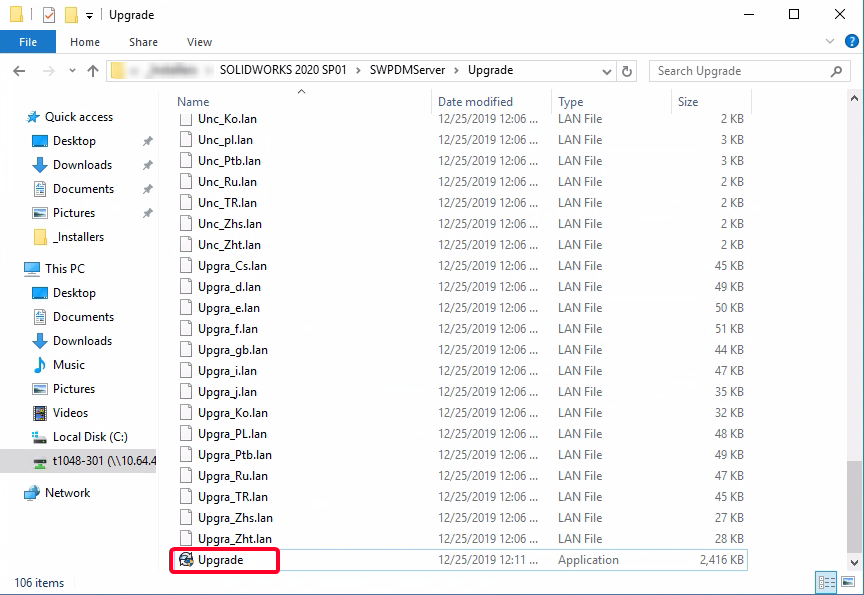Select file Unc_Zht.lan
Image resolution: width=864 pixels, height=595 pixels.
pos(229,245)
